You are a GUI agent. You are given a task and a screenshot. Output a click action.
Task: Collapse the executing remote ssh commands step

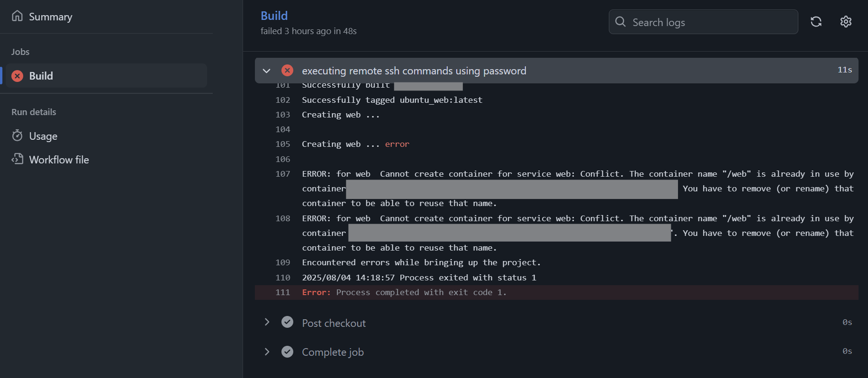coord(267,71)
